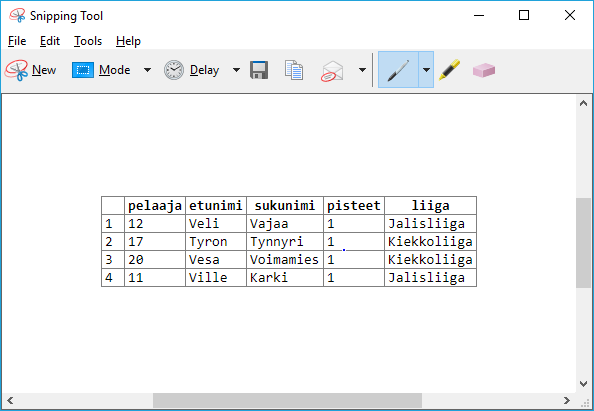Click the Delay button label
Viewport: 594px width, 411px height.
(x=204, y=70)
